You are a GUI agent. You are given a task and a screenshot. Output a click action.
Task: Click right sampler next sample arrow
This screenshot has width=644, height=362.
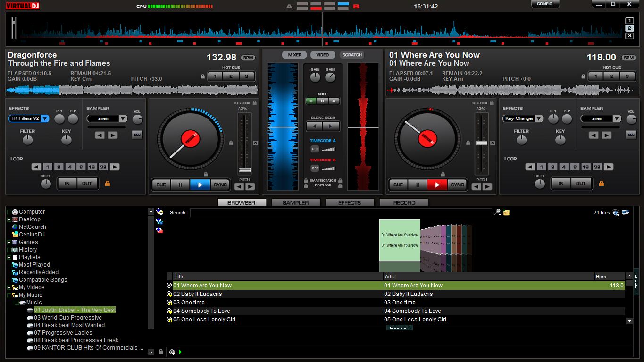coord(607,135)
